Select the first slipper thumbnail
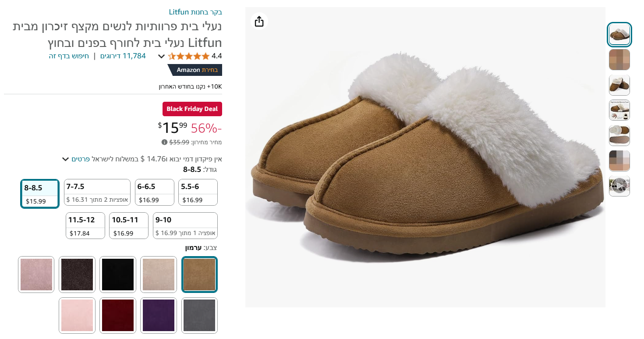This screenshot has height=339, width=644. [619, 35]
